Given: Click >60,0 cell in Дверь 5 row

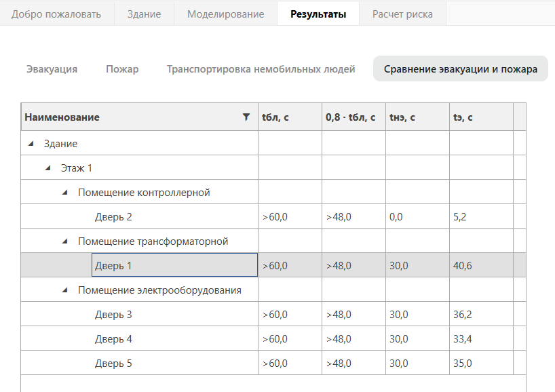Looking at the screenshot, I should click(x=290, y=364).
